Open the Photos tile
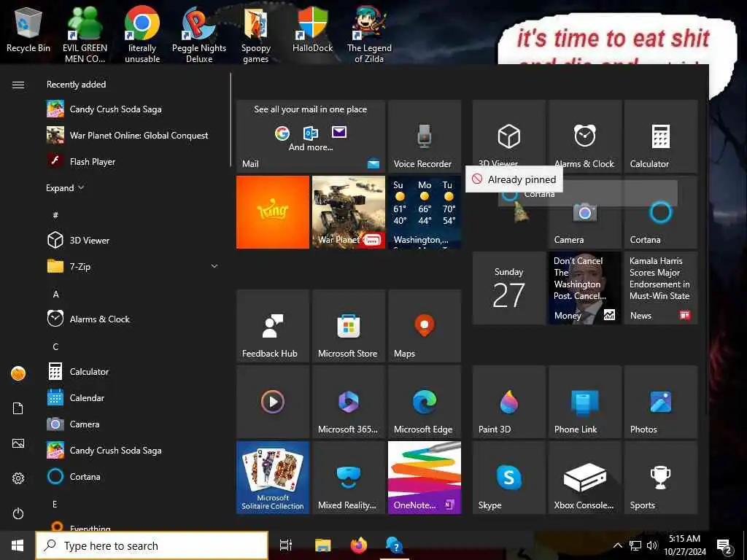 click(660, 402)
